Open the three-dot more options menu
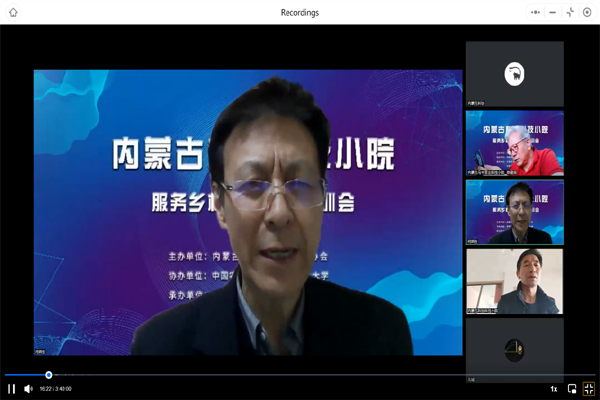The image size is (600, 400). coord(535,12)
